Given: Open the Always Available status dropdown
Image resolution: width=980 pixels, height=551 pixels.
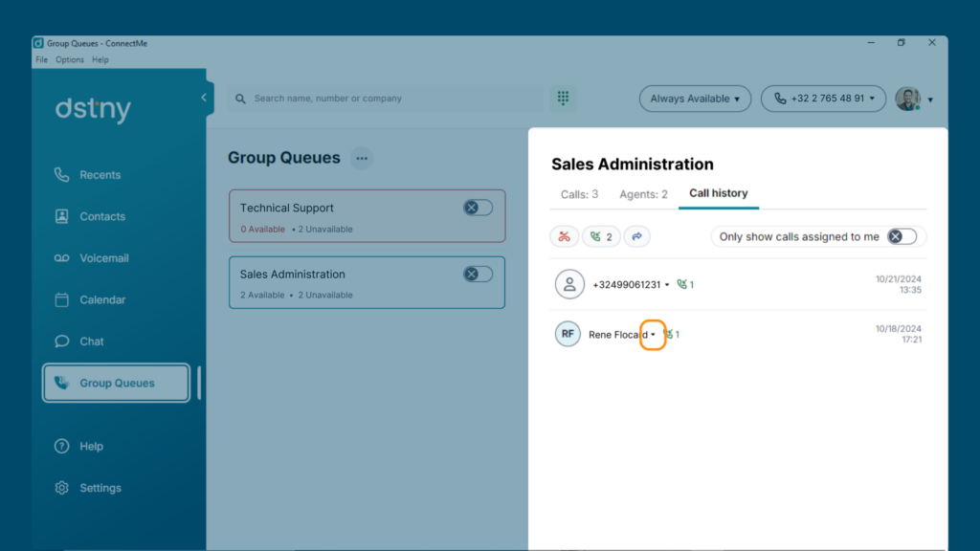Looking at the screenshot, I should [695, 99].
